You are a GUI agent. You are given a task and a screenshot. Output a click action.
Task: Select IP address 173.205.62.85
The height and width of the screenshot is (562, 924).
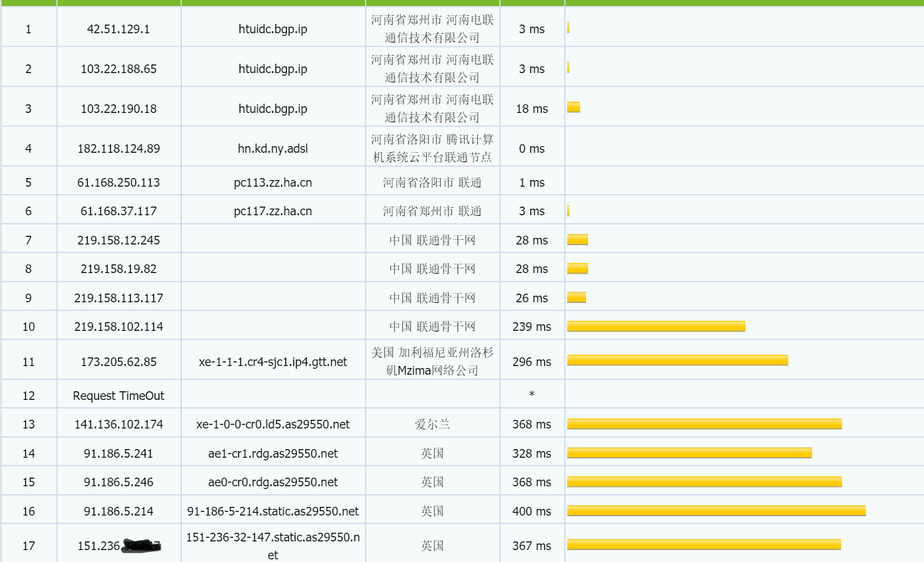[x=118, y=362]
